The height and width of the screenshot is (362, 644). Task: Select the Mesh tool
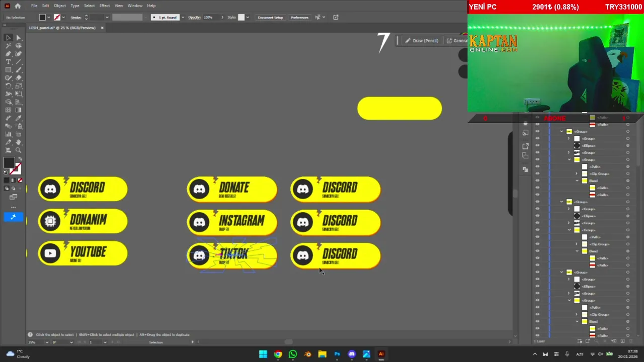click(x=9, y=110)
